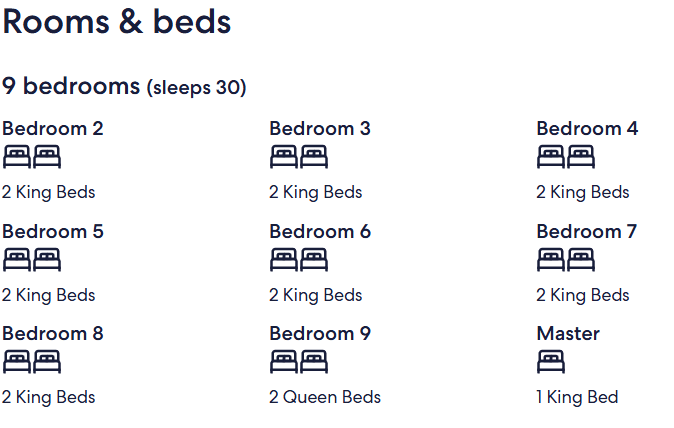Click 2 King Beds under Bedroom 3
This screenshot has height=428, width=674.
[x=316, y=192]
